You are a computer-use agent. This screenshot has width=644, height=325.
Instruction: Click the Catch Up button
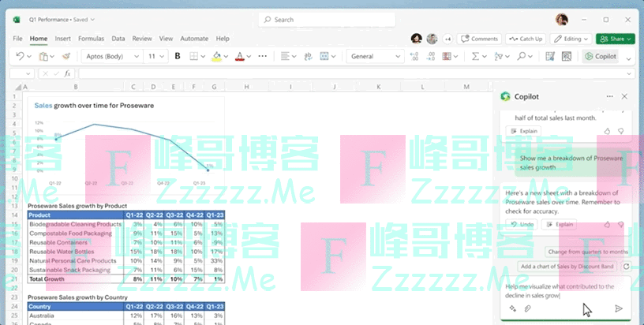(x=526, y=39)
